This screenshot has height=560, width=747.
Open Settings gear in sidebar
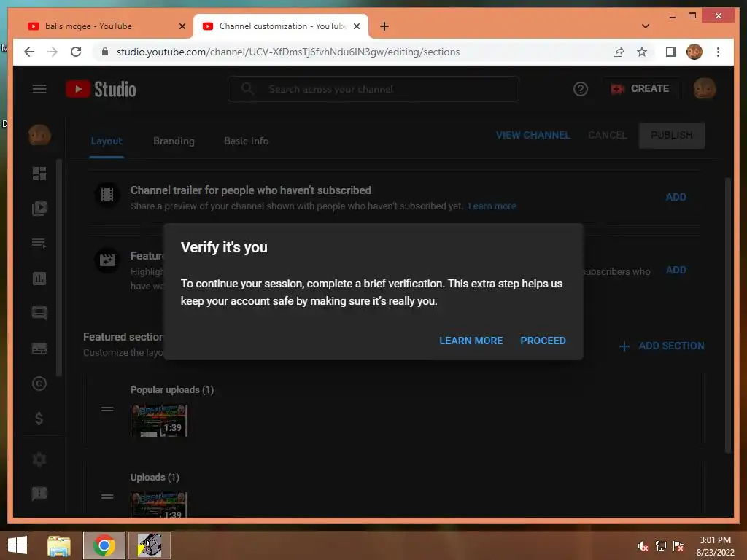[39, 459]
